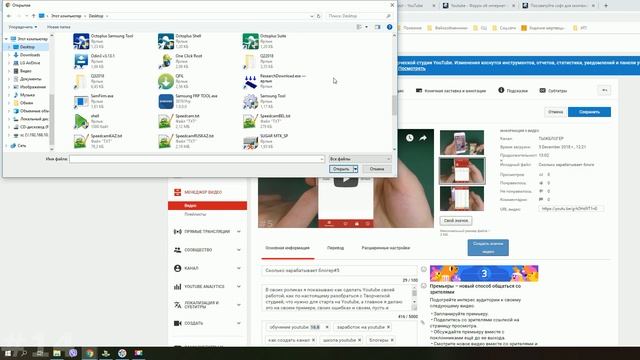Open the 'Субтитры' editor tab
The height and width of the screenshot is (360, 640).
click(553, 91)
